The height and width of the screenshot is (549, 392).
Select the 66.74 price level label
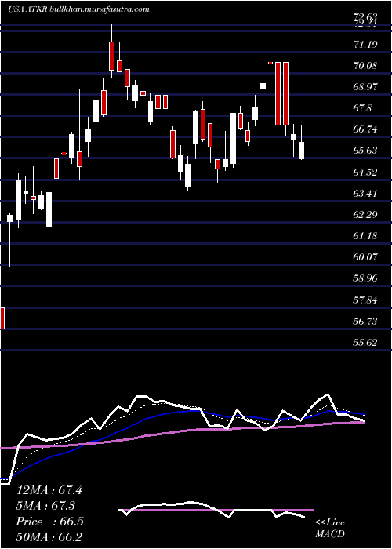pyautogui.click(x=365, y=129)
